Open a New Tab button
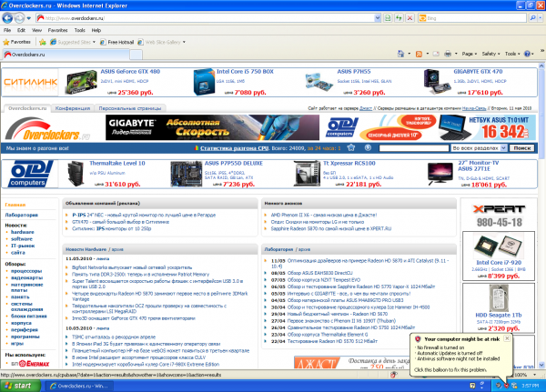This screenshot has width=546, height=392. (136, 55)
